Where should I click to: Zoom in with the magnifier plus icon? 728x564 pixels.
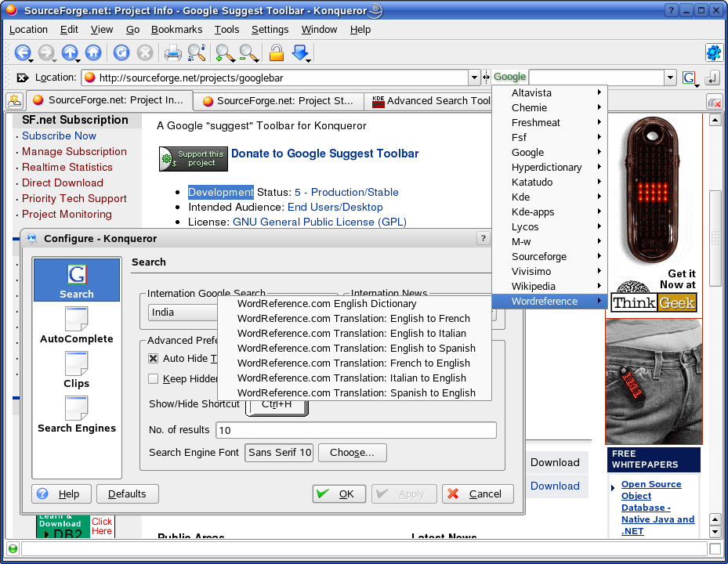pos(225,52)
